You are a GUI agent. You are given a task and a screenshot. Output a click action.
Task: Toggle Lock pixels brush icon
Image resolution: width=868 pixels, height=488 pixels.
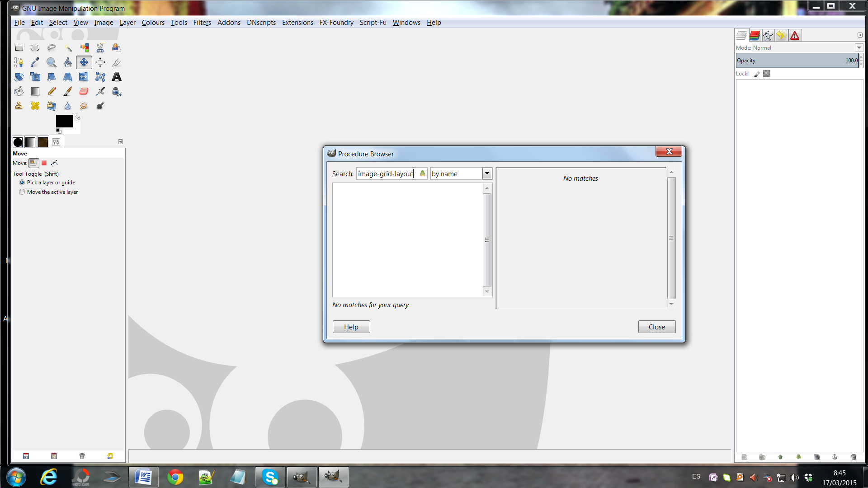click(757, 74)
